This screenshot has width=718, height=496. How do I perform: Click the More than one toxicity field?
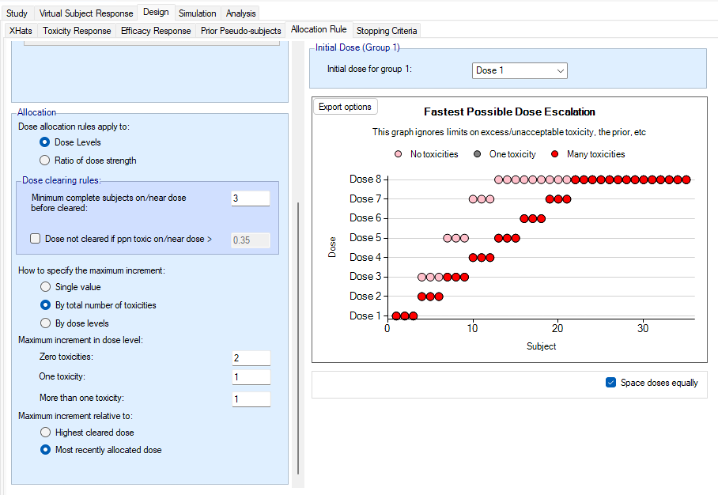tap(249, 398)
